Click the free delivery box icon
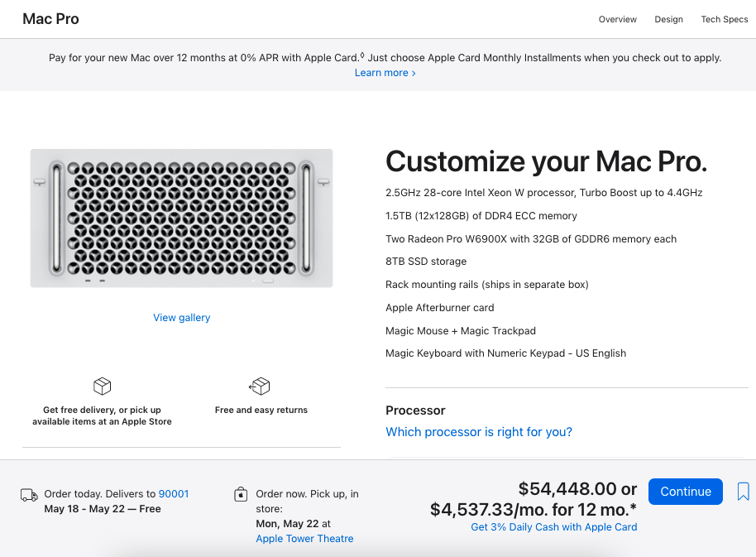The width and height of the screenshot is (756, 557). [x=103, y=387]
